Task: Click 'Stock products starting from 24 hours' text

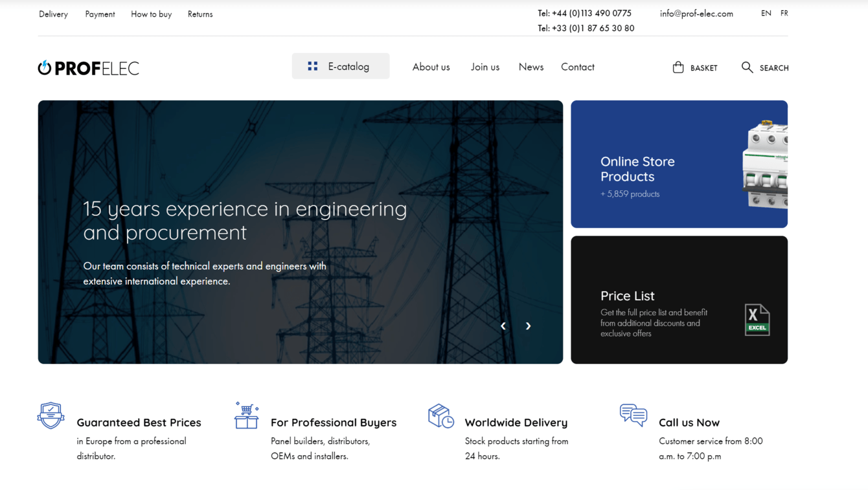Action: pyautogui.click(x=516, y=449)
